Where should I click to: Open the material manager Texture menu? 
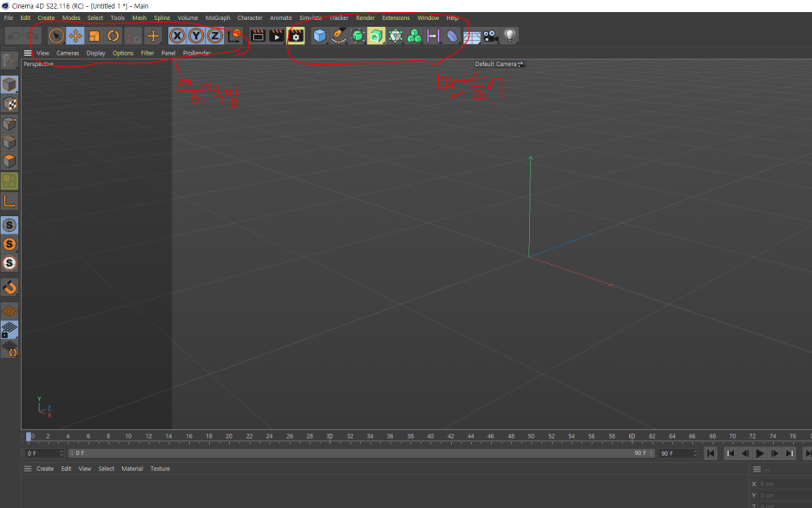pyautogui.click(x=160, y=469)
